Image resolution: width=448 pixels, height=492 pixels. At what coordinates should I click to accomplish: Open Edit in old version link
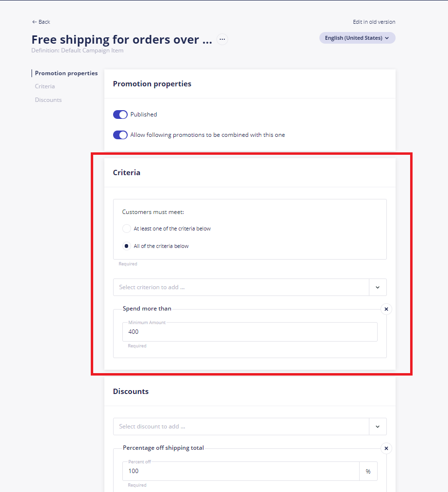[374, 22]
